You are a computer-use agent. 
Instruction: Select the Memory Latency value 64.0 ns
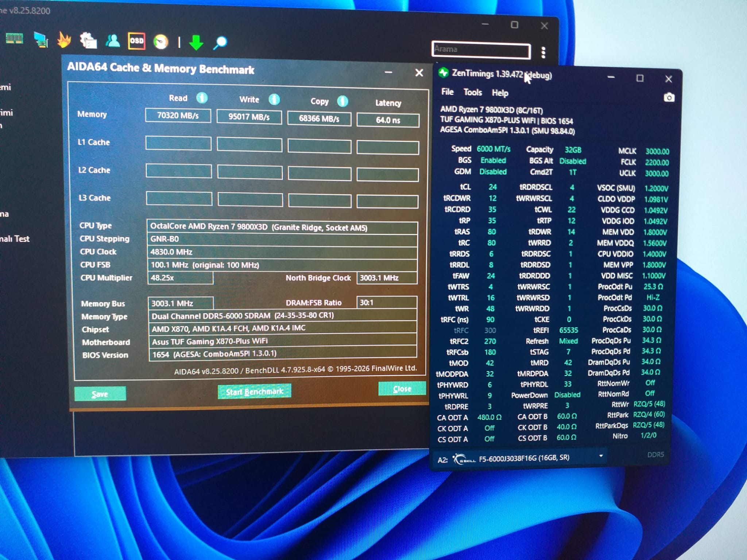coord(388,120)
